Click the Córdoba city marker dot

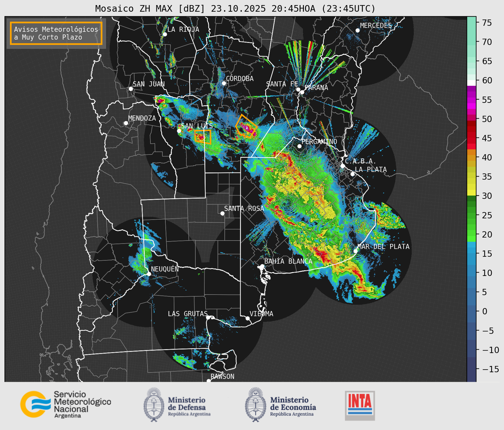(x=224, y=83)
